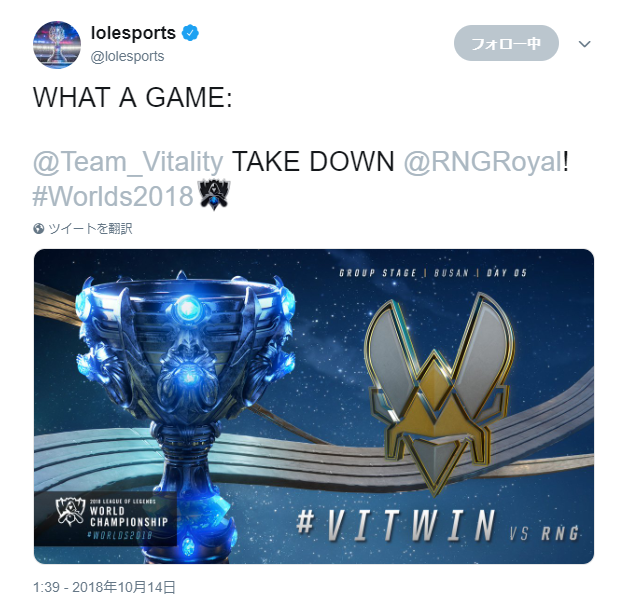This screenshot has height=608, width=626.
Task: Open the lolesports profile avatar
Action: click(x=57, y=45)
